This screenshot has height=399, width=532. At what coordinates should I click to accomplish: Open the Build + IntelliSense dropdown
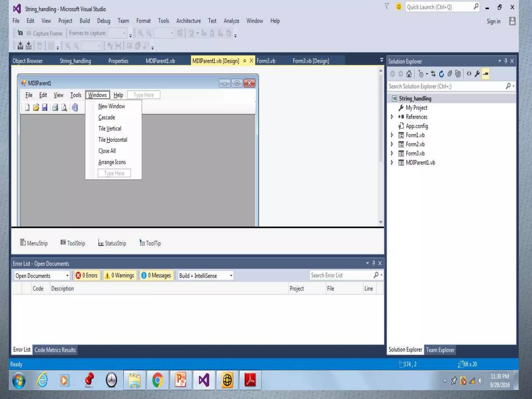pos(205,276)
